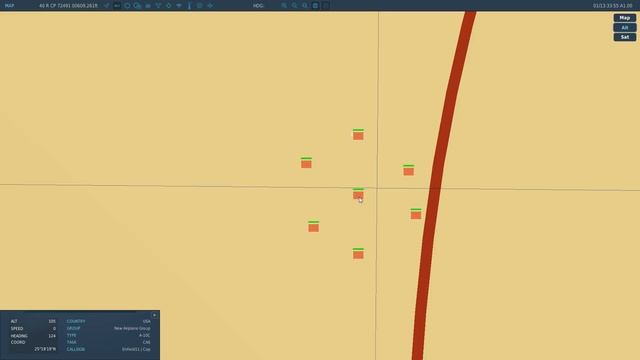Select the topmost unit icon on the map
640x360 pixels.
pyautogui.click(x=358, y=134)
